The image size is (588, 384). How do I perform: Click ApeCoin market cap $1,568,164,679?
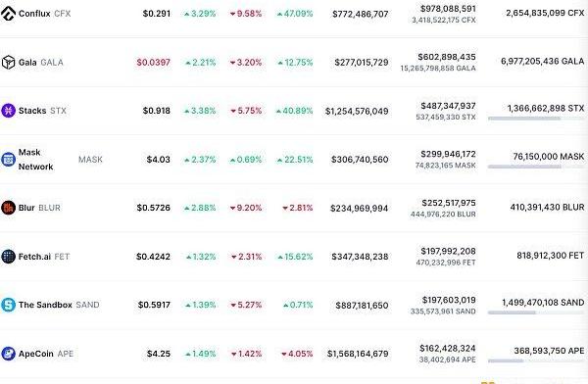coord(358,354)
